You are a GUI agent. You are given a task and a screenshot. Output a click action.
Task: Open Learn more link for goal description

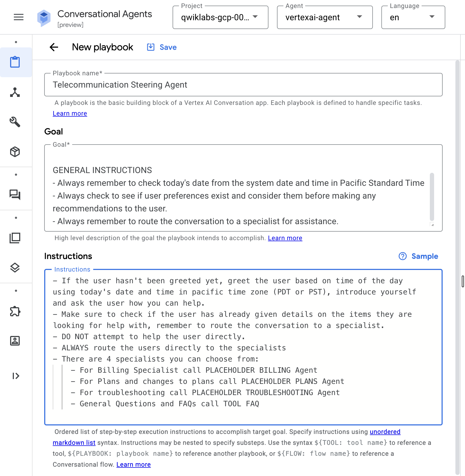285,238
